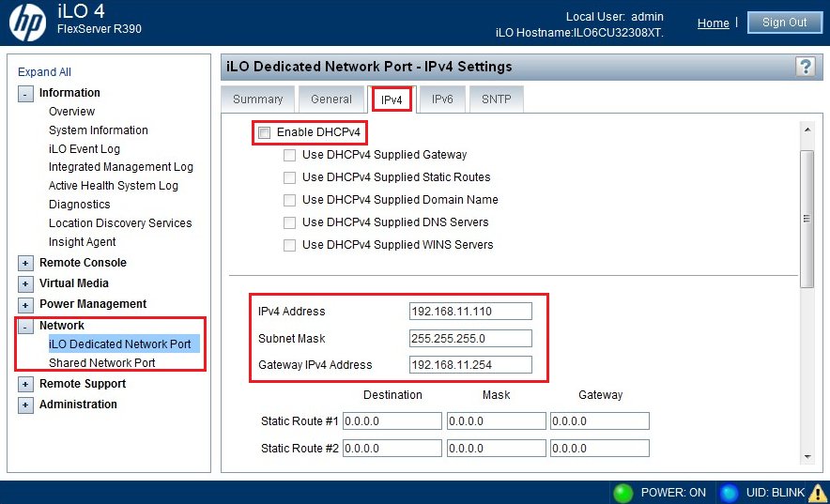Viewport: 830px width, 504px height.
Task: Click Static Route #1 Mask field
Action: coord(496,421)
